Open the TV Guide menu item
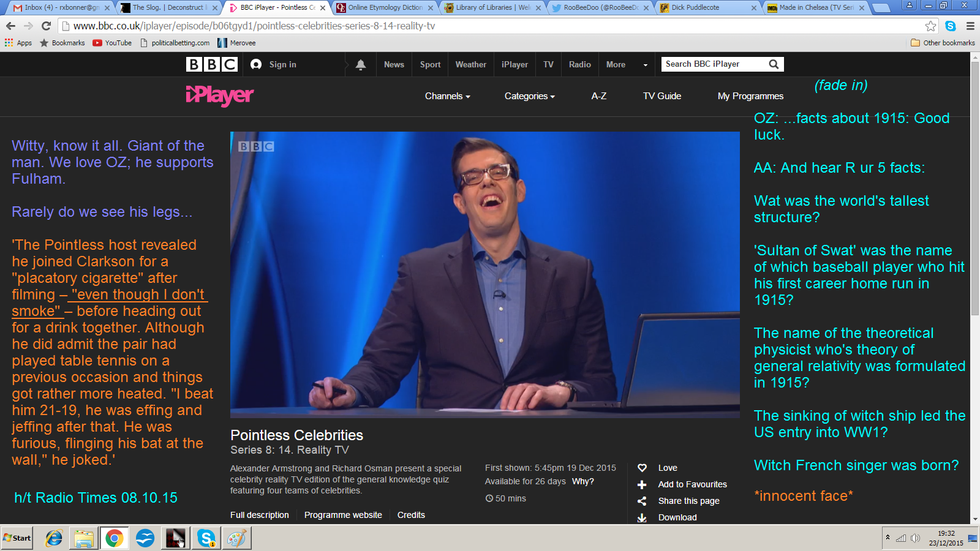 (661, 96)
